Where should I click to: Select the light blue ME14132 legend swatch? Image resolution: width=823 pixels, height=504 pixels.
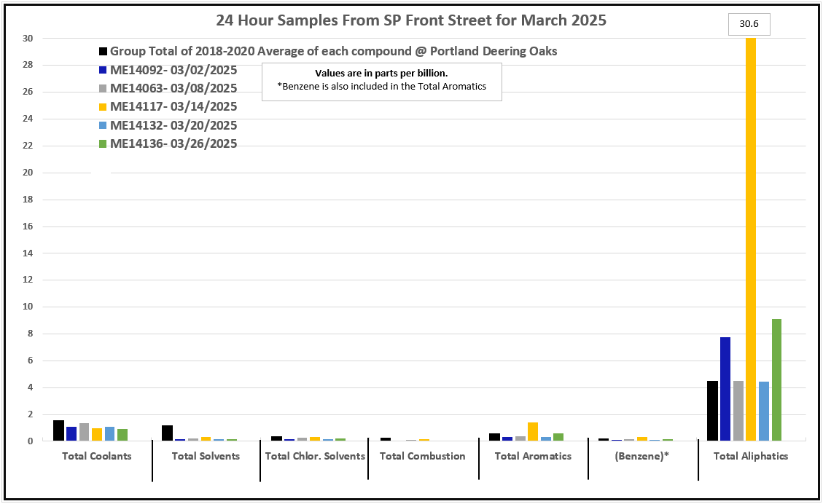pyautogui.click(x=104, y=125)
